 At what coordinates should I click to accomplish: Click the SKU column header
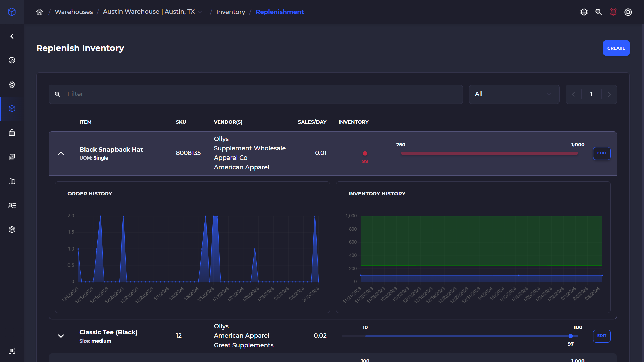pos(181,122)
